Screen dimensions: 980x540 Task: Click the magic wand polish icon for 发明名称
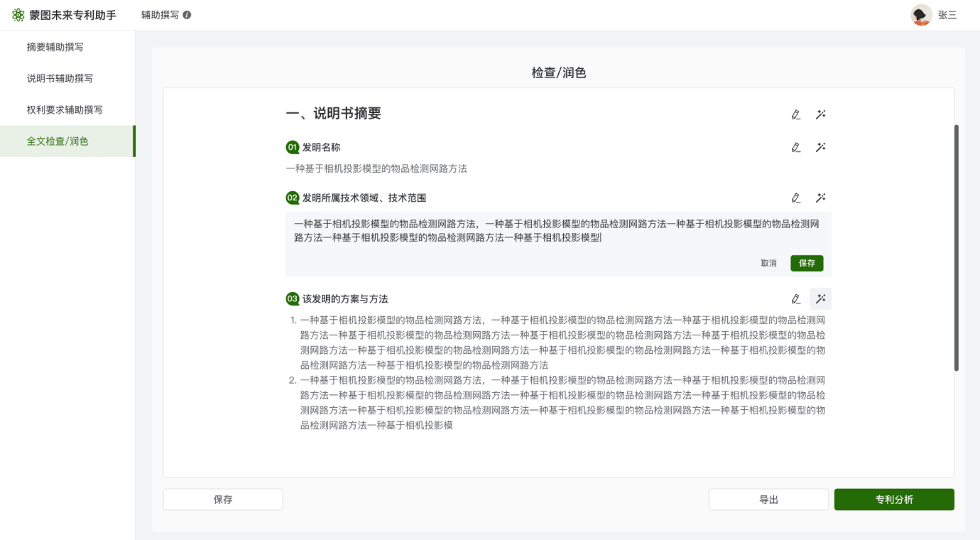click(820, 148)
